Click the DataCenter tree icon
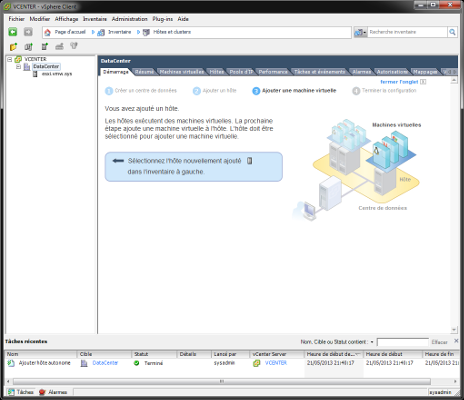 click(27, 67)
